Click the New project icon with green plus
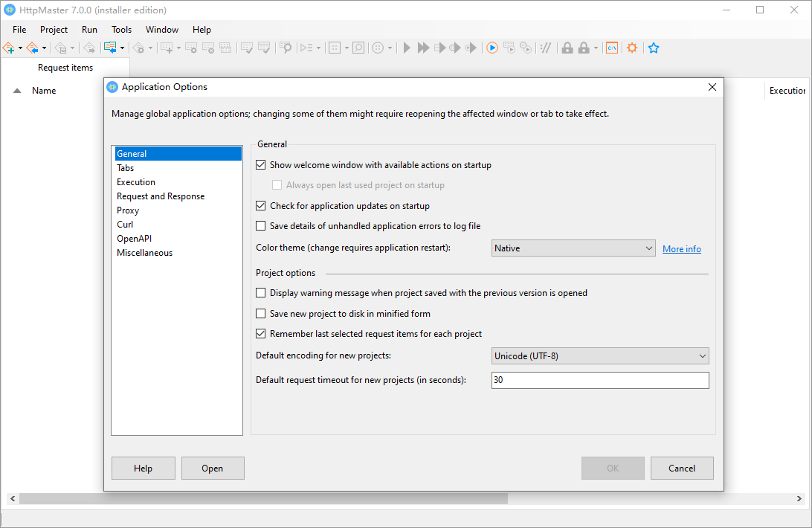Viewport: 812px width, 528px height. 9,48
